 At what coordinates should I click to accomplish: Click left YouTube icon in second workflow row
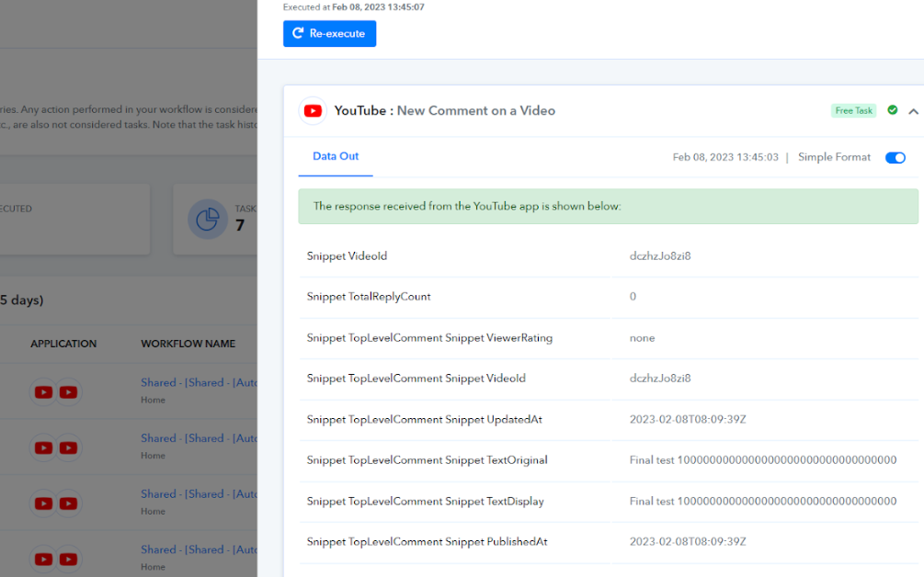pos(43,448)
